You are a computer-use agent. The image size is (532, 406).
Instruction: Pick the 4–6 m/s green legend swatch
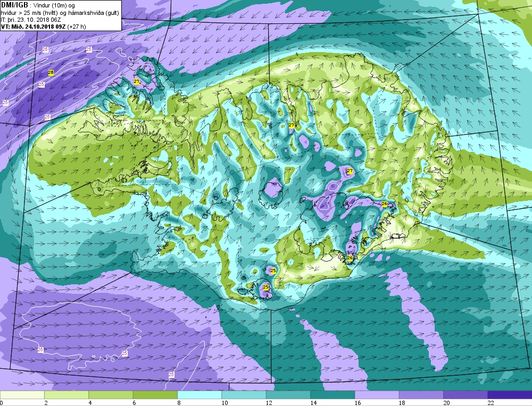point(111,395)
